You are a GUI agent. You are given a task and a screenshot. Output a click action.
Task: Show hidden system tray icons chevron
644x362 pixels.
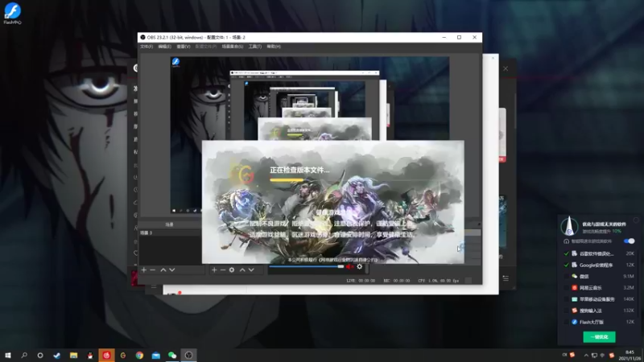coord(586,356)
